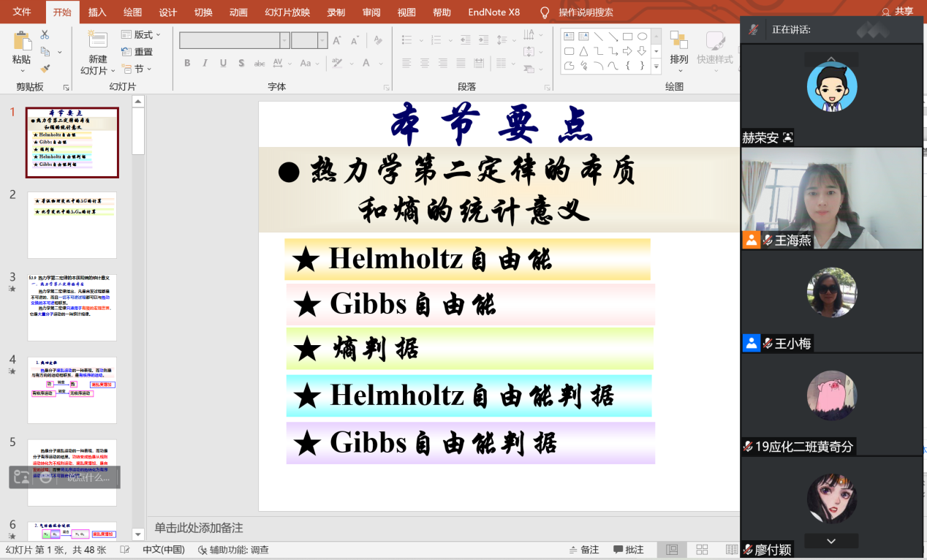
Task: Click the Arrange (排列) icon
Action: (679, 42)
